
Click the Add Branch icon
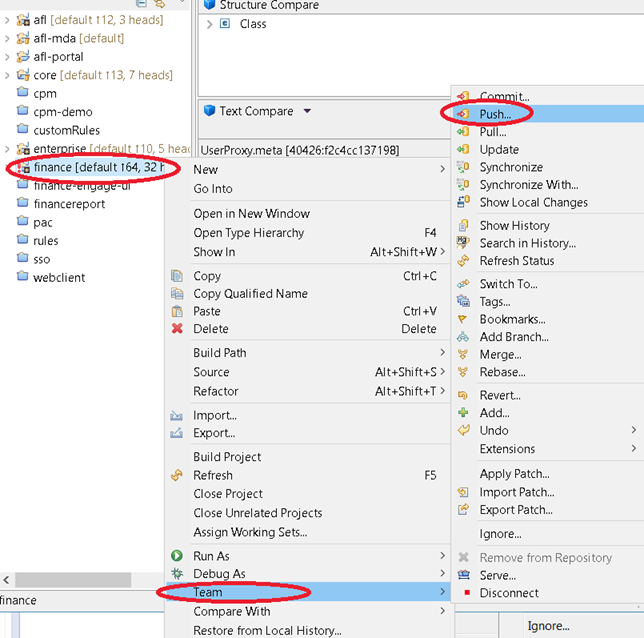[463, 337]
